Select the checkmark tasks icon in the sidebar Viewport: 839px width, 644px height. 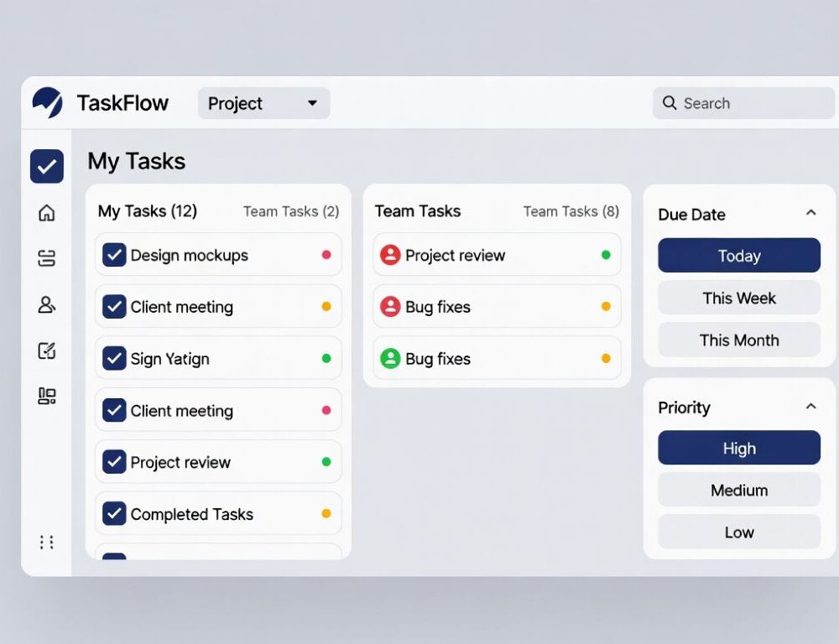click(x=46, y=166)
